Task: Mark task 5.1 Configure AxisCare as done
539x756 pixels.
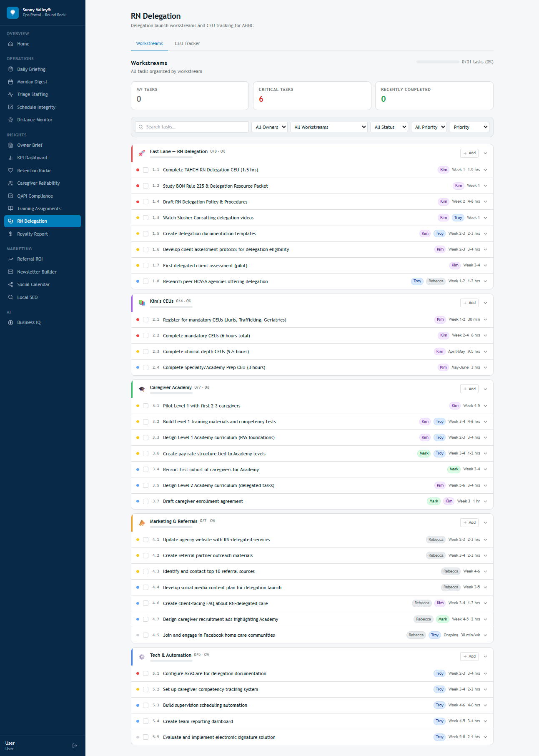Action: [145, 673]
